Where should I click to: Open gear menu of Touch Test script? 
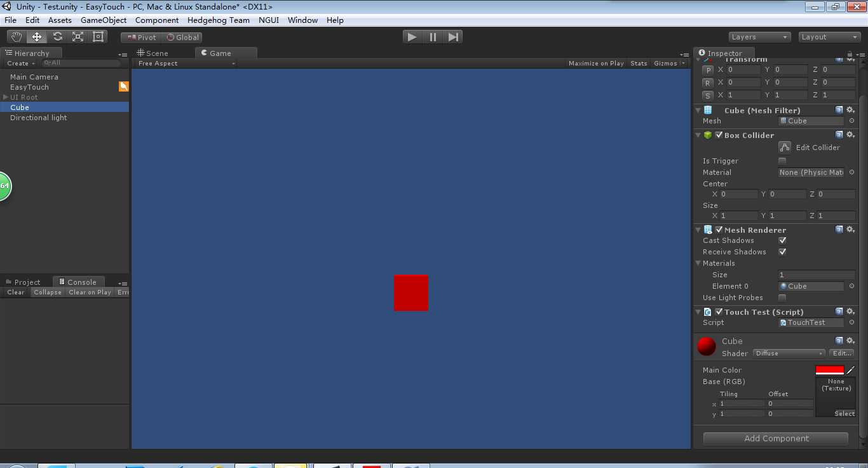[850, 312]
